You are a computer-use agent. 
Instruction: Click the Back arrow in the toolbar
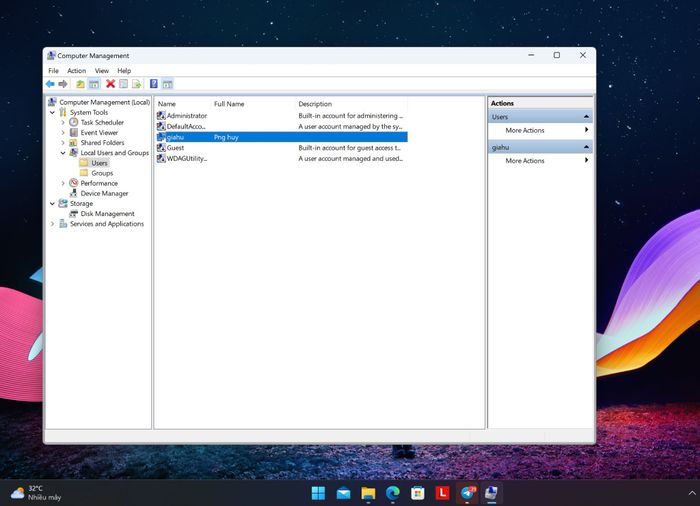point(50,84)
